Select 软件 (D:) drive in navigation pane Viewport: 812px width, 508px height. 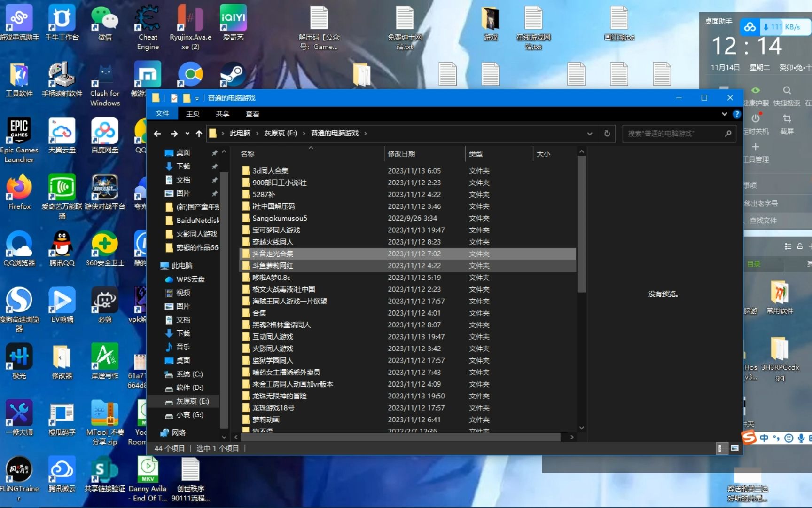click(x=184, y=388)
